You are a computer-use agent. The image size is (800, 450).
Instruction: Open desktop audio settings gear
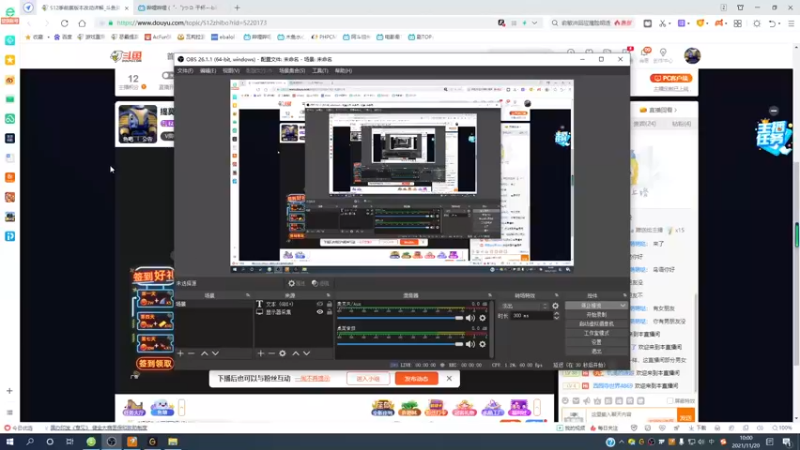(482, 344)
